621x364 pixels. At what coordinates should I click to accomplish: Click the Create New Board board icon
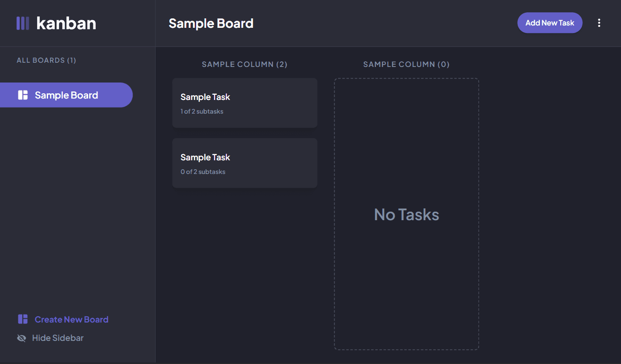22,319
